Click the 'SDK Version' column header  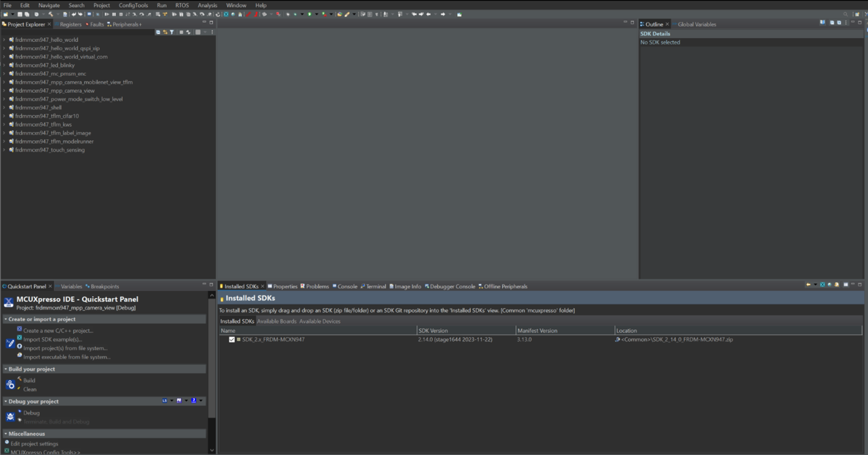coord(466,331)
